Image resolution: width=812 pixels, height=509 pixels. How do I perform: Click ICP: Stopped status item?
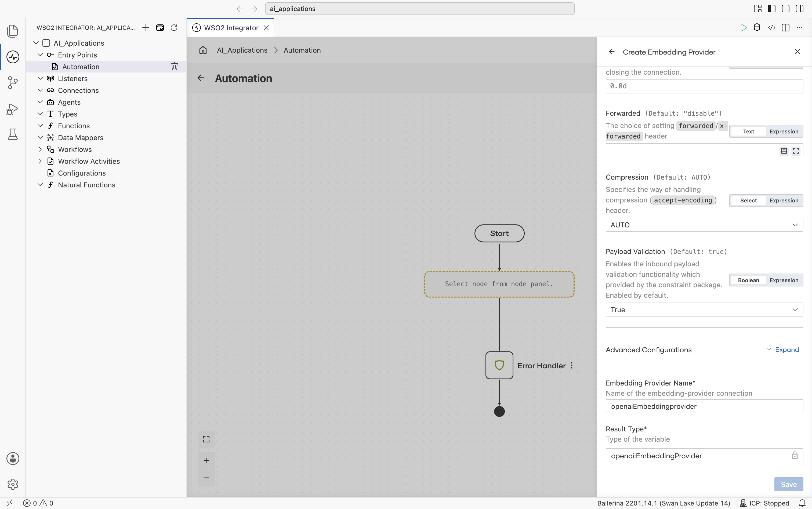coord(764,503)
